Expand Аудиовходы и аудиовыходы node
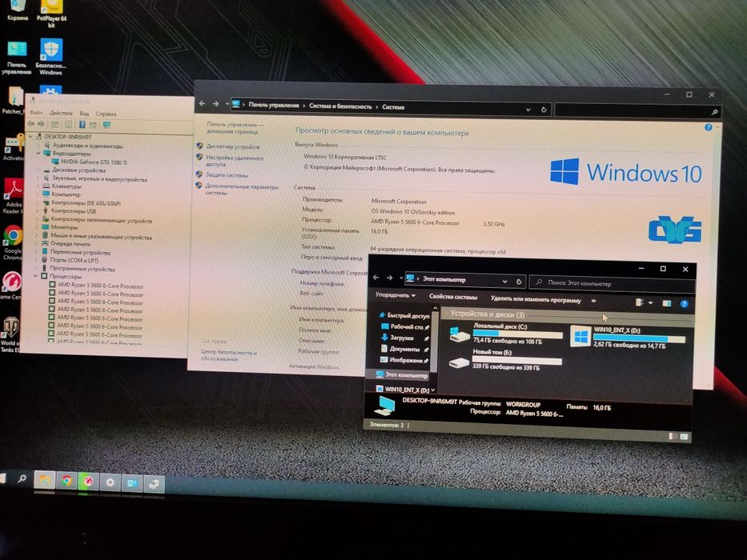The image size is (747, 560). point(39,145)
